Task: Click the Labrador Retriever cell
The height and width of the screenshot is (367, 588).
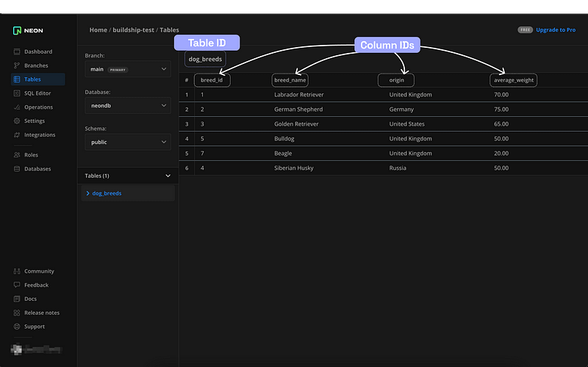Action: pos(299,95)
